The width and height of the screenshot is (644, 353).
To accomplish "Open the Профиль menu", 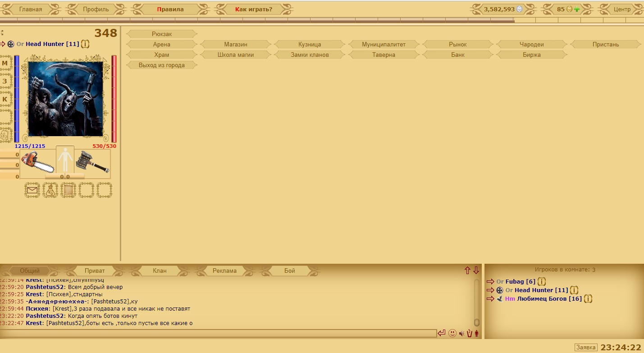I will pyautogui.click(x=96, y=9).
